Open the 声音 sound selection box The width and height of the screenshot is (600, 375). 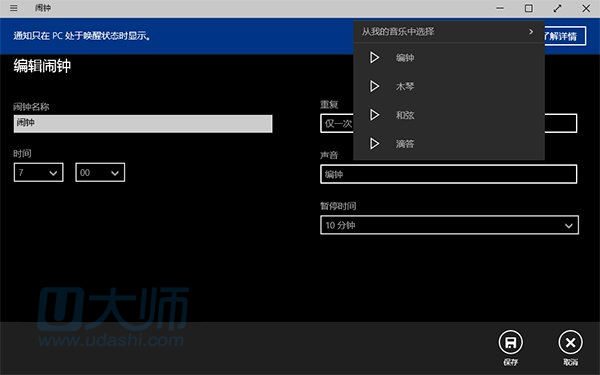(x=448, y=174)
